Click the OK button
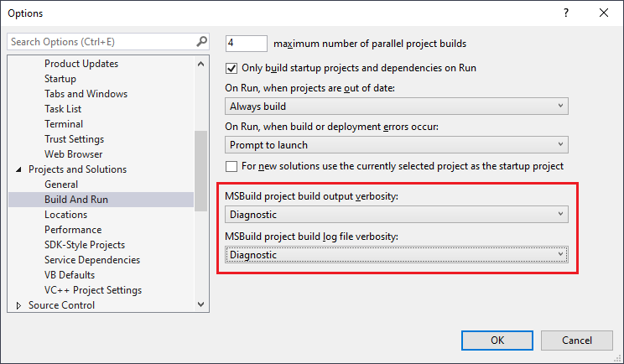The image size is (624, 364). (x=497, y=341)
